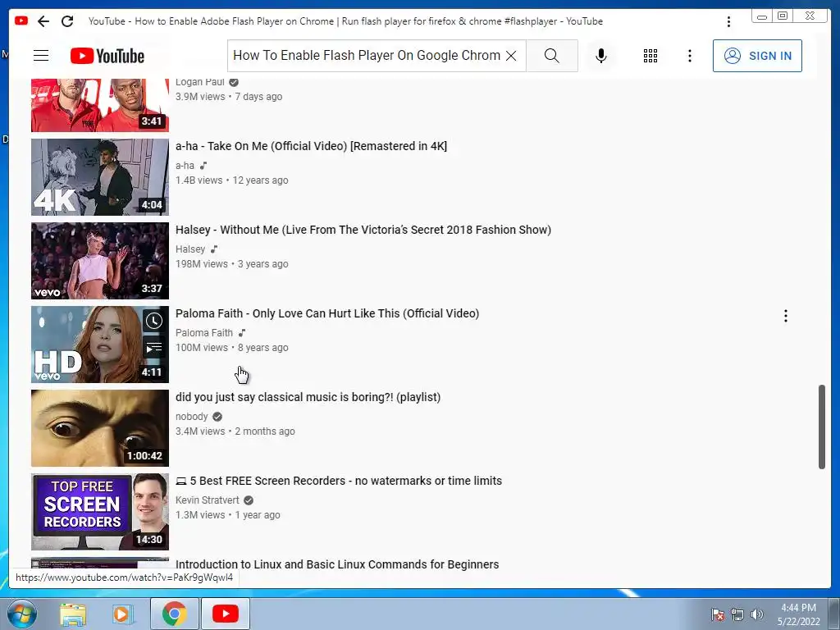Add Paloma Faith video to Watch Later
The image size is (840, 630).
tap(153, 321)
